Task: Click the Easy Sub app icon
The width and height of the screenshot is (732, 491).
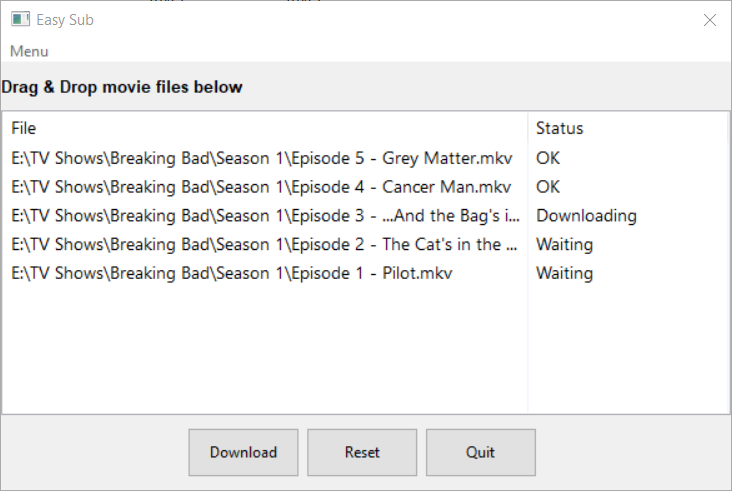Action: (20, 19)
